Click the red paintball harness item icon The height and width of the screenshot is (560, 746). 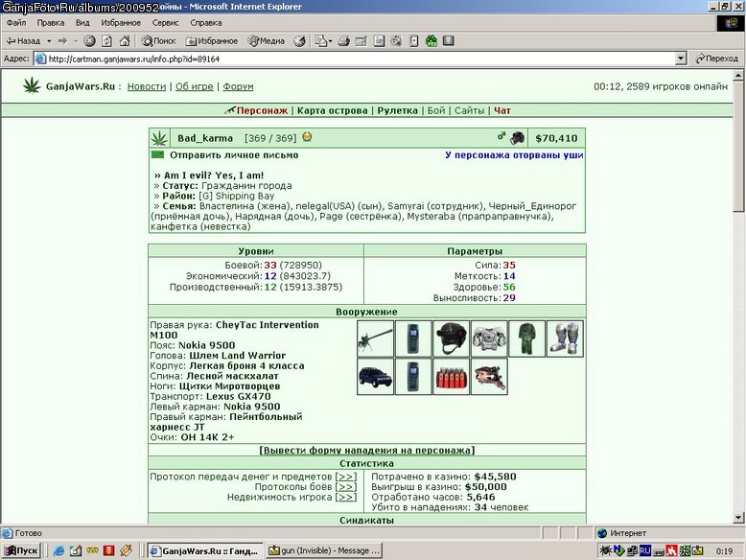pyautogui.click(x=451, y=376)
